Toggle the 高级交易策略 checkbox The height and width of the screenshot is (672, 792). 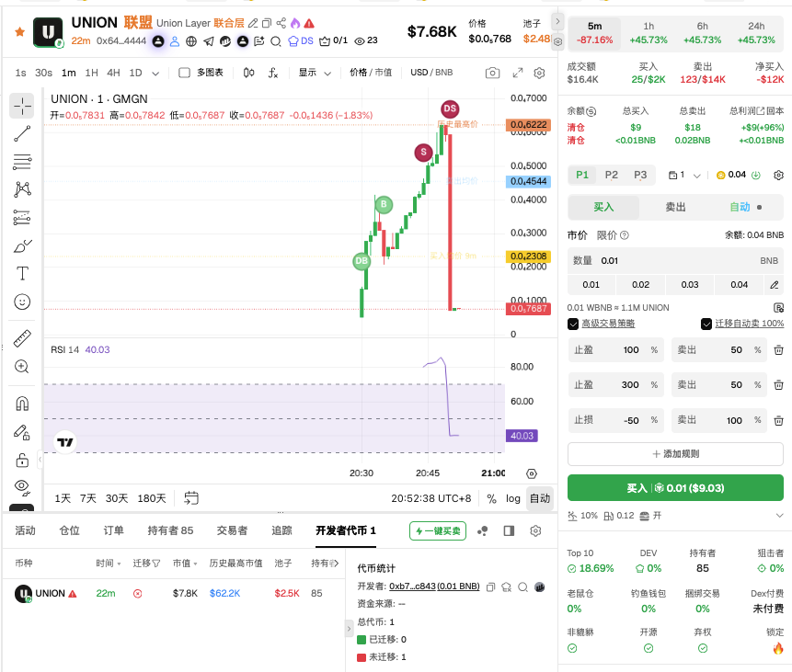click(573, 324)
